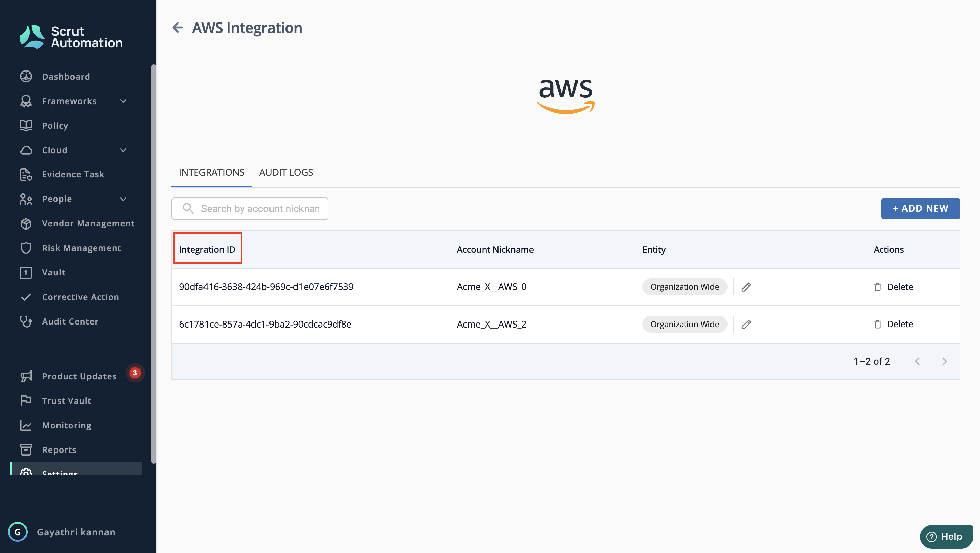Click in the account nickname search field
The height and width of the screenshot is (553, 980).
pyautogui.click(x=249, y=208)
